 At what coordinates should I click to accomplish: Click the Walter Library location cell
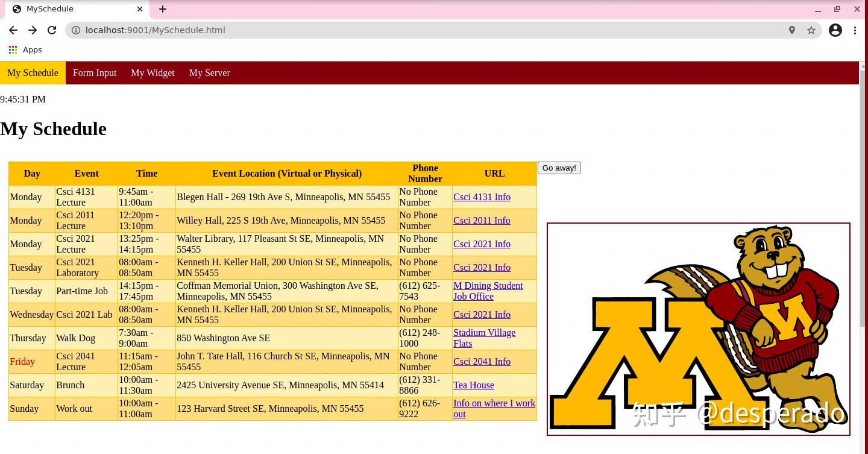(x=287, y=244)
